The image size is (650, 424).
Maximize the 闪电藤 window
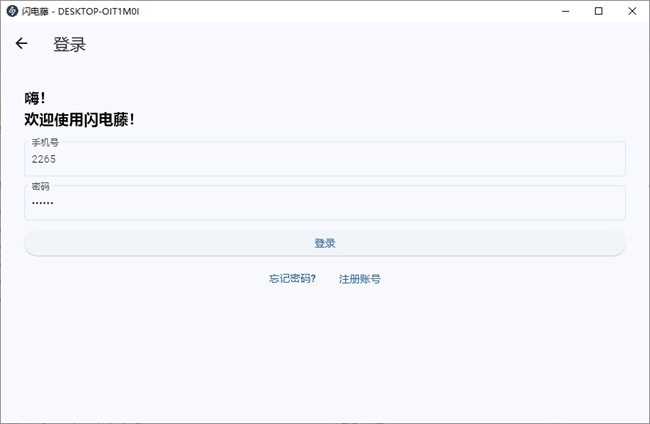point(598,11)
